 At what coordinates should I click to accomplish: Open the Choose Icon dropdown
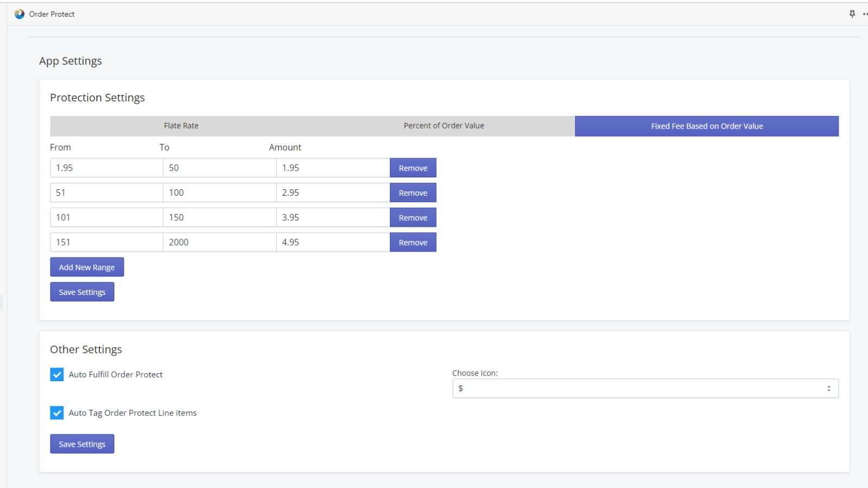645,388
